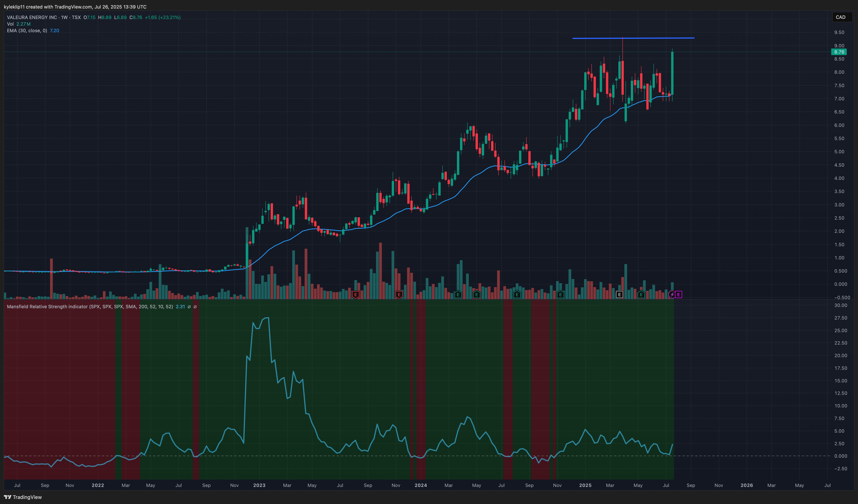Click the 2.31 Mansfield indicator value
This screenshot has height=504, width=858.
point(180,307)
